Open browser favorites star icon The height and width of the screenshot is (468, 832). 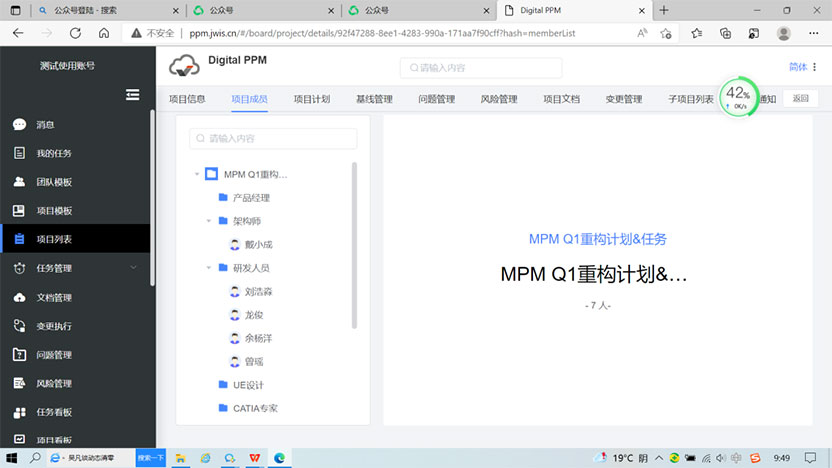697,33
